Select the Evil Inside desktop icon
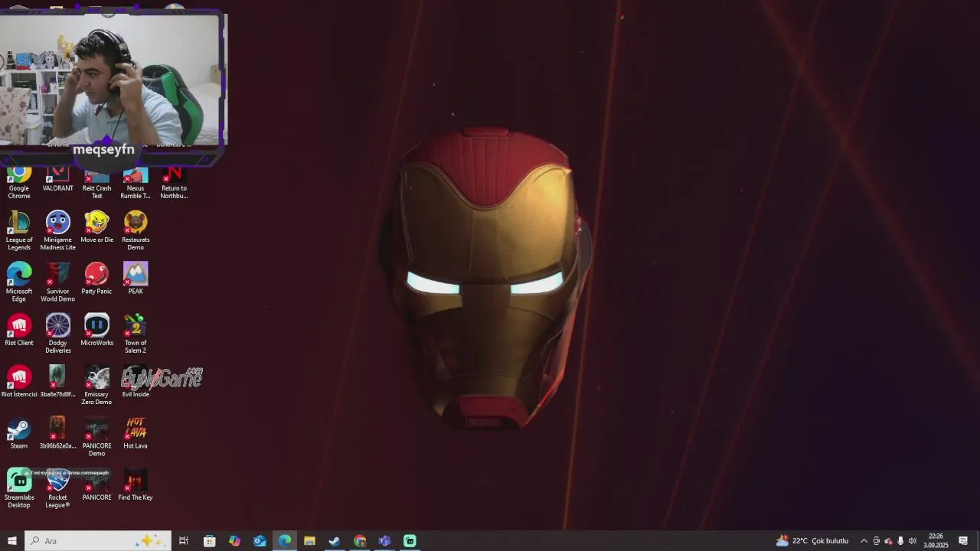Image resolution: width=980 pixels, height=551 pixels. point(136,382)
